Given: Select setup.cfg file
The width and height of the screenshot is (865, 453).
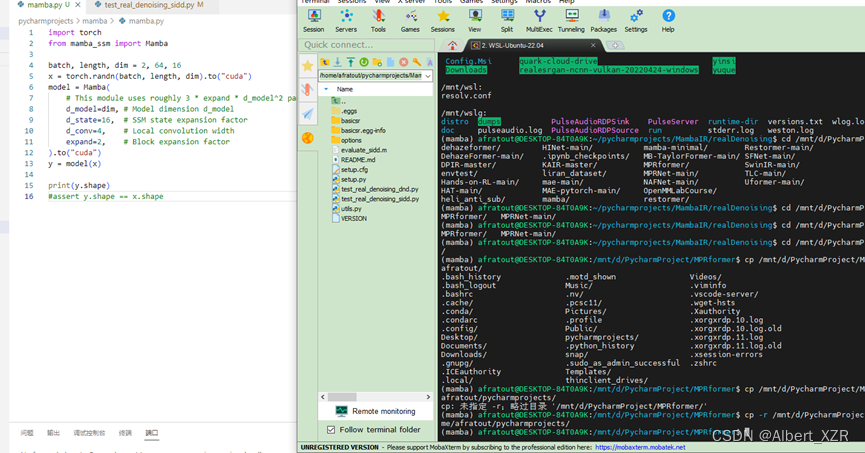Looking at the screenshot, I should coord(350,170).
